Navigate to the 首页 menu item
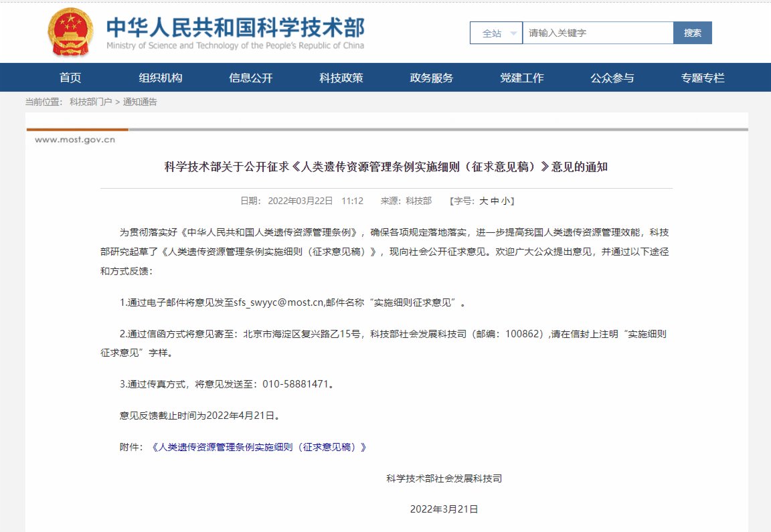771x532 pixels. coord(69,78)
